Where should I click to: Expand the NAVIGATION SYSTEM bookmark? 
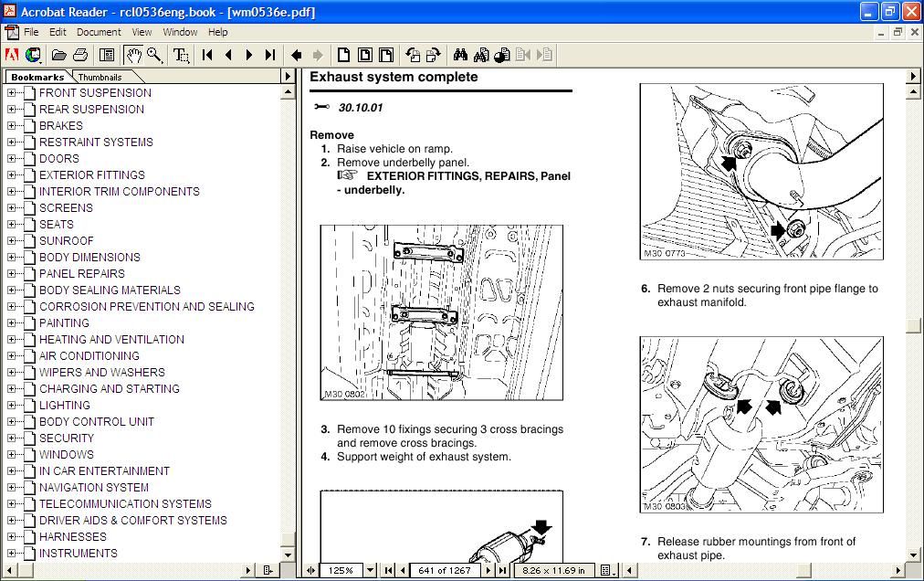click(11, 487)
